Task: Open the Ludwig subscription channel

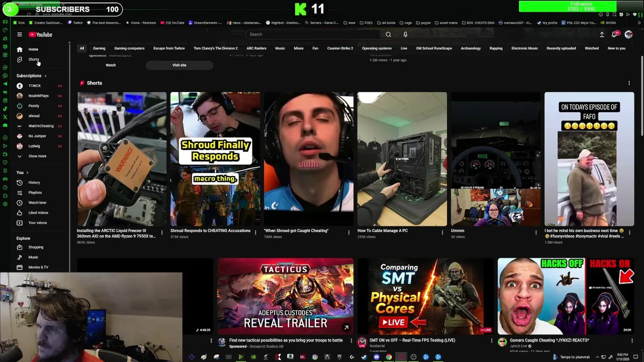Action: tap(34, 146)
